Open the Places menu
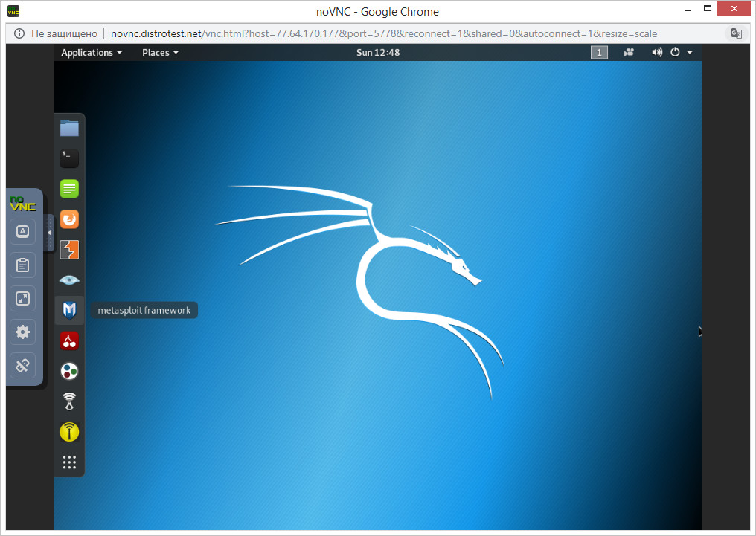756x536 pixels. pos(160,53)
